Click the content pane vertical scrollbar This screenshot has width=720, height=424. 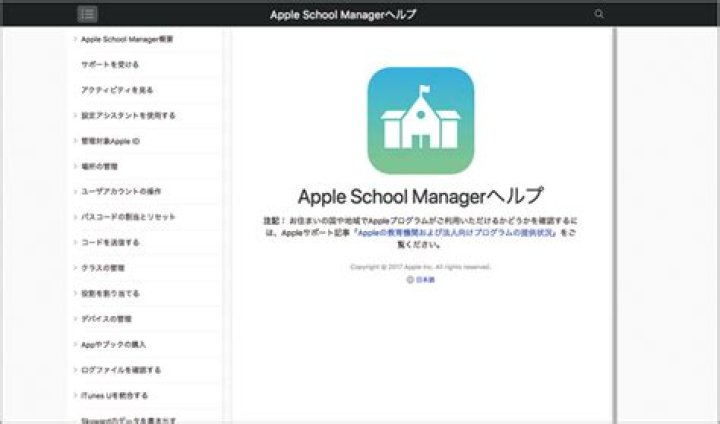pos(614,225)
